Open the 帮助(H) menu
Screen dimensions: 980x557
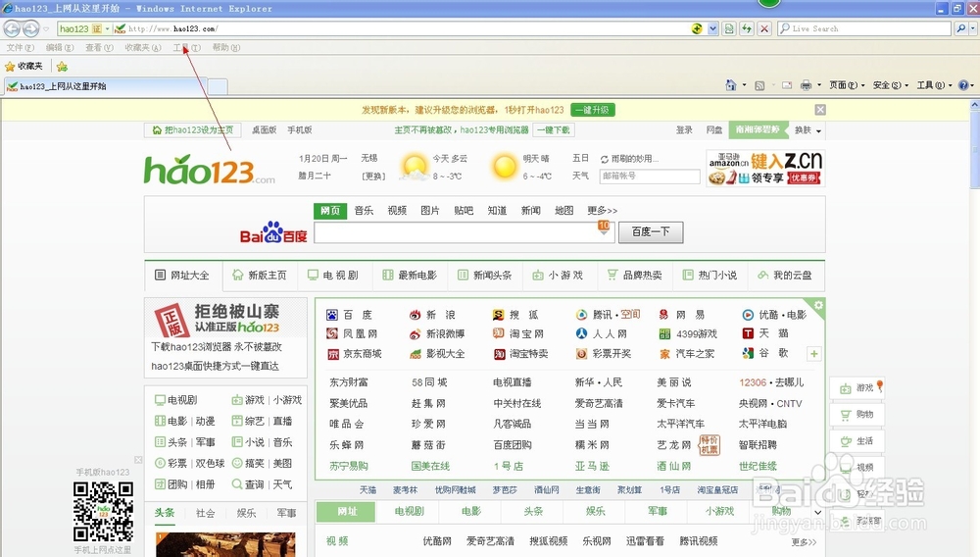tap(226, 47)
